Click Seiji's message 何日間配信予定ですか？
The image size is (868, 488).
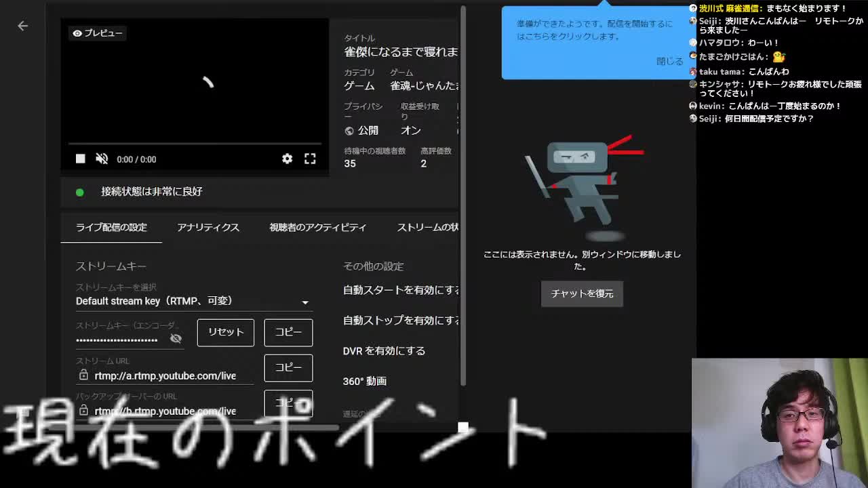click(769, 119)
